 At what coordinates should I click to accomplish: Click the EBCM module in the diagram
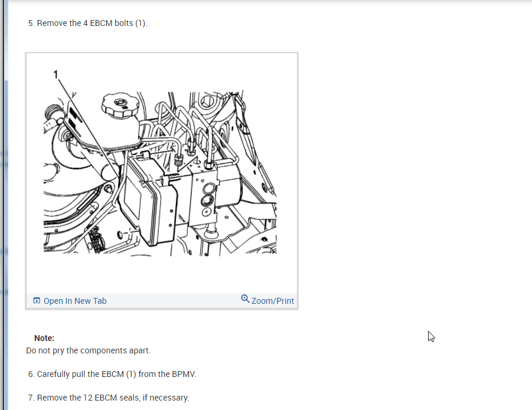(148, 200)
